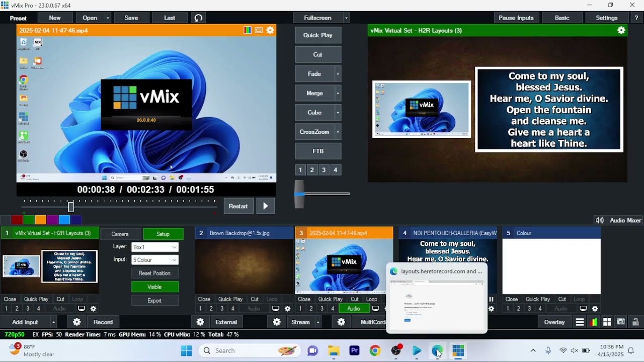The width and height of the screenshot is (644, 362).
Task: Click the transition T-bar handle
Action: coord(299,194)
